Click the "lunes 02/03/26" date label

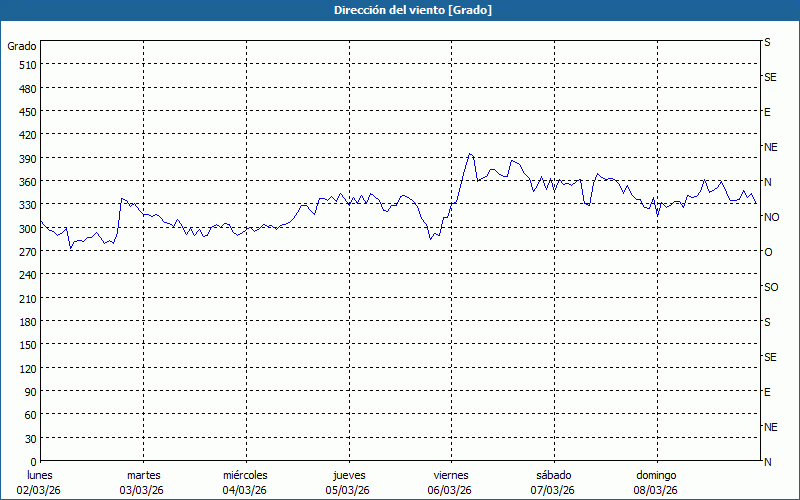(40, 482)
